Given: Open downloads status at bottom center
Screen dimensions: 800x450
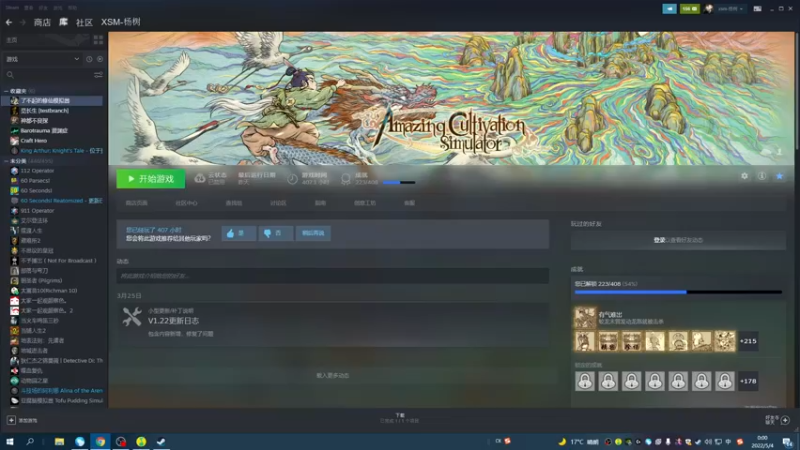Looking at the screenshot, I should pos(399,418).
